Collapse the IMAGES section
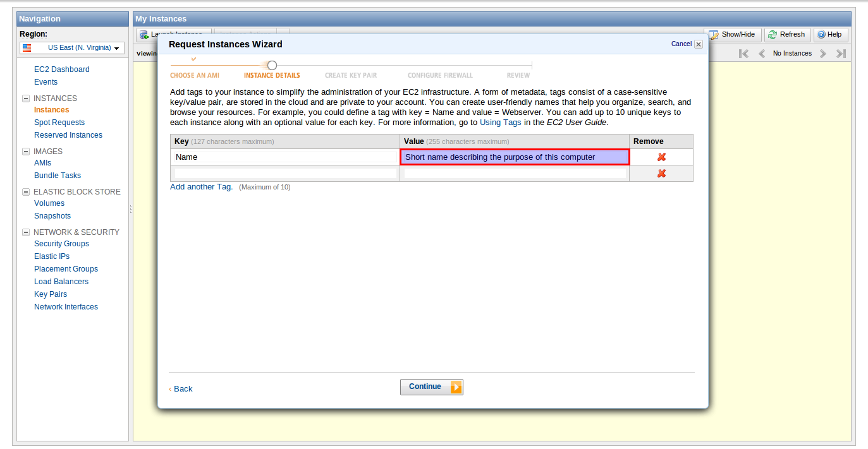 [x=26, y=152]
